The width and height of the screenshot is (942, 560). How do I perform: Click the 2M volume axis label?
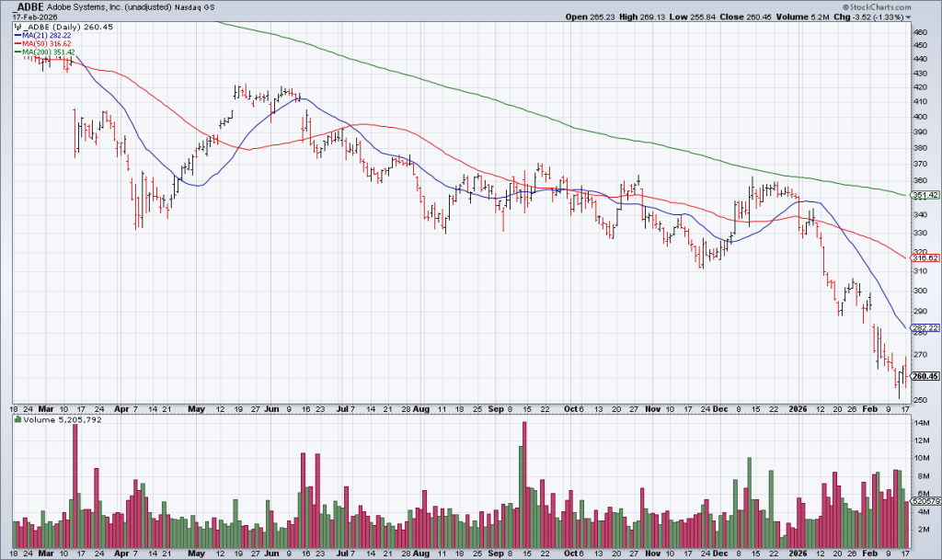(922, 530)
